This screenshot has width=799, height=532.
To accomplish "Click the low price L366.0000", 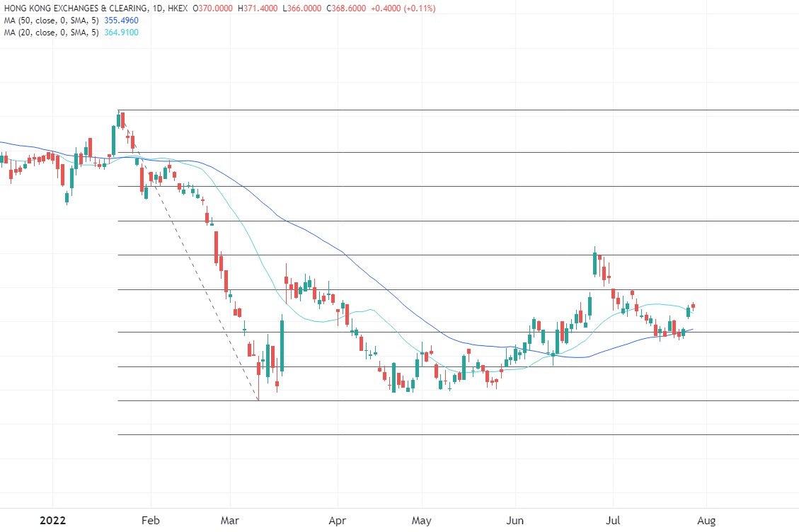I will [300, 8].
